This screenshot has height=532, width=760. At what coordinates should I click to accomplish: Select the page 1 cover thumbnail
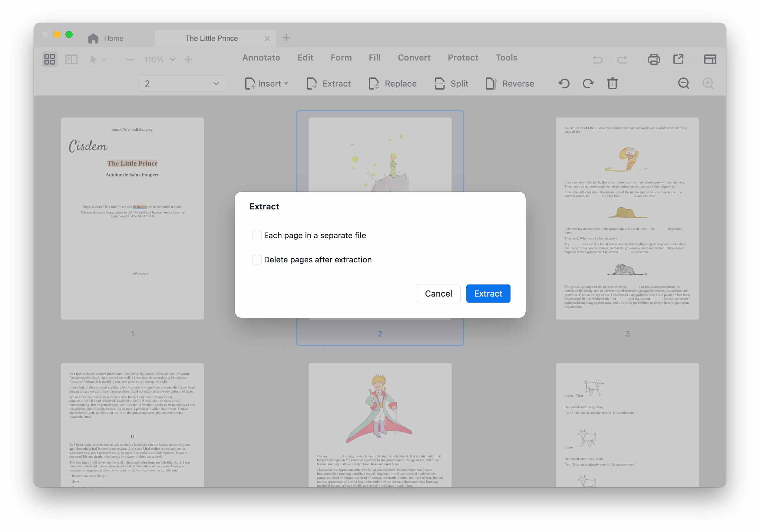coord(132,218)
